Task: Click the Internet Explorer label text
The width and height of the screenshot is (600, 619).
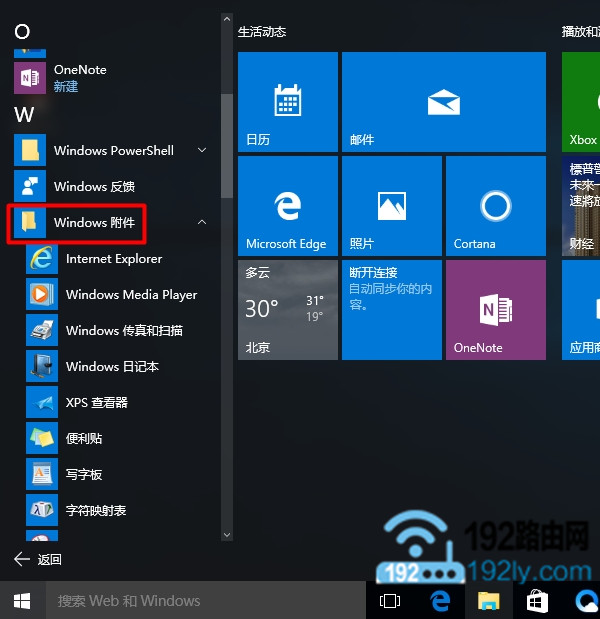Action: [114, 259]
